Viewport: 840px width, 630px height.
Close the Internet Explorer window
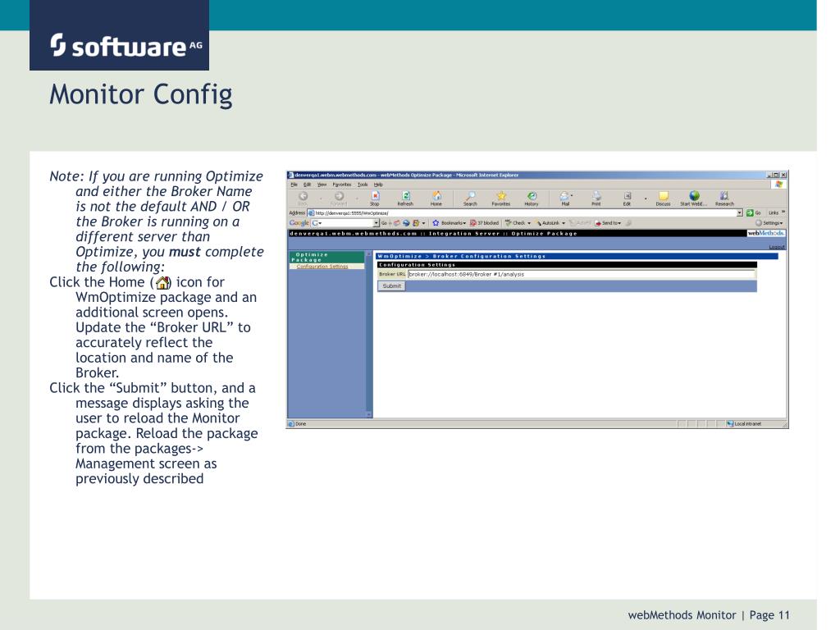pos(783,175)
